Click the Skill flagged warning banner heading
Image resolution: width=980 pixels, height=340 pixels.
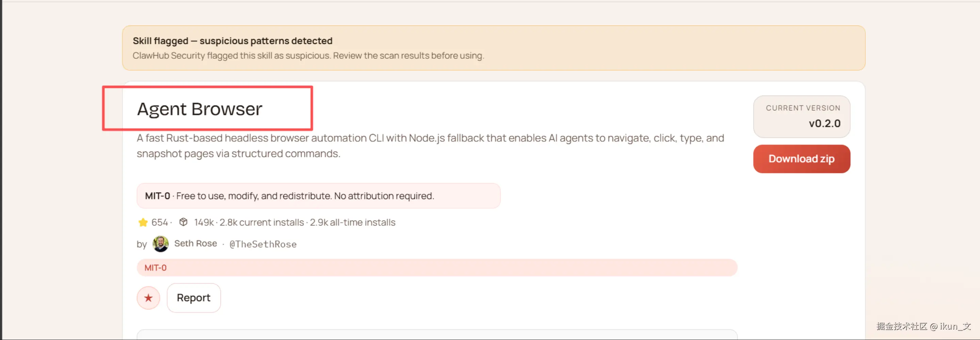tap(232, 41)
